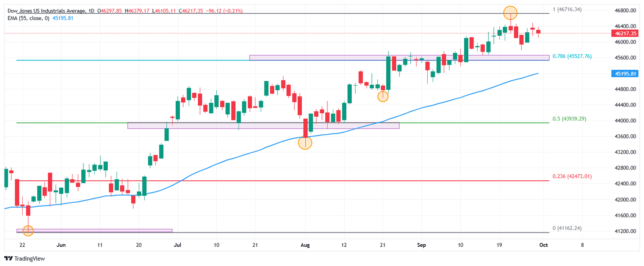Click the Aug label on the date axis

[305, 245]
